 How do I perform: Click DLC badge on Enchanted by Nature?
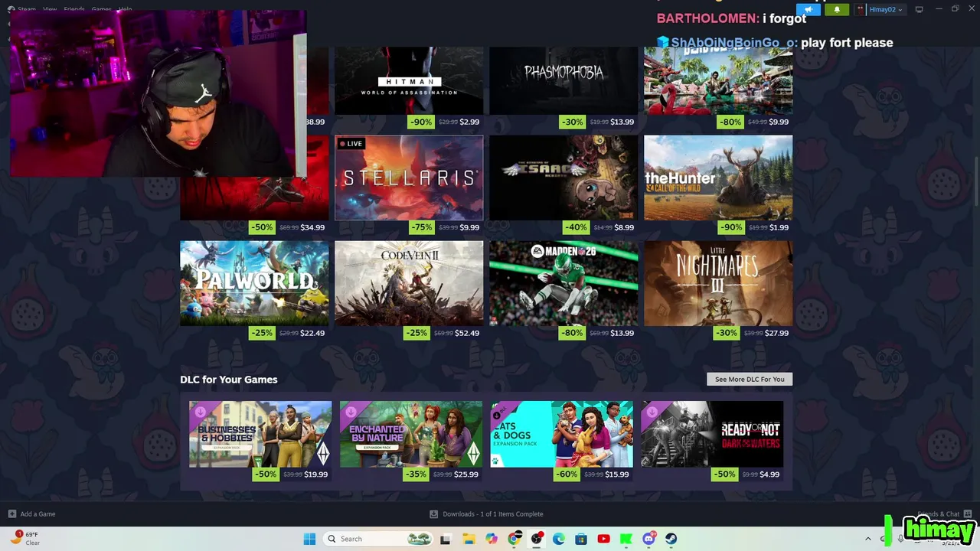350,412
